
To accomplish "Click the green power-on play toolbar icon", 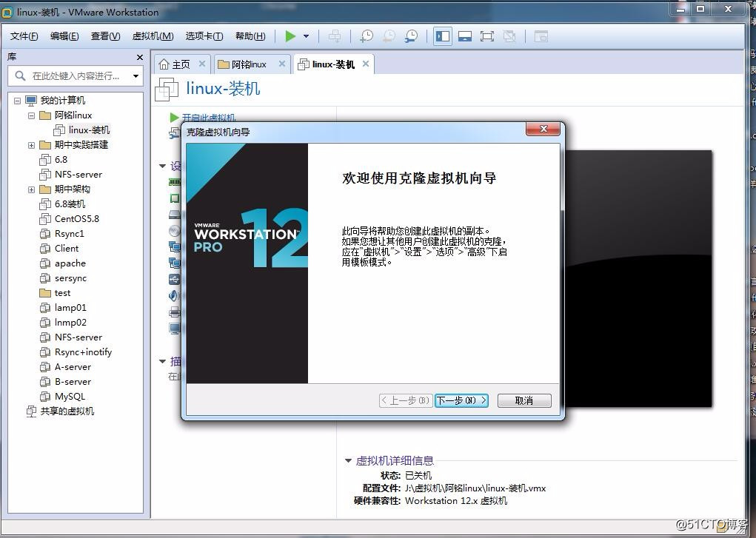I will click(x=290, y=36).
